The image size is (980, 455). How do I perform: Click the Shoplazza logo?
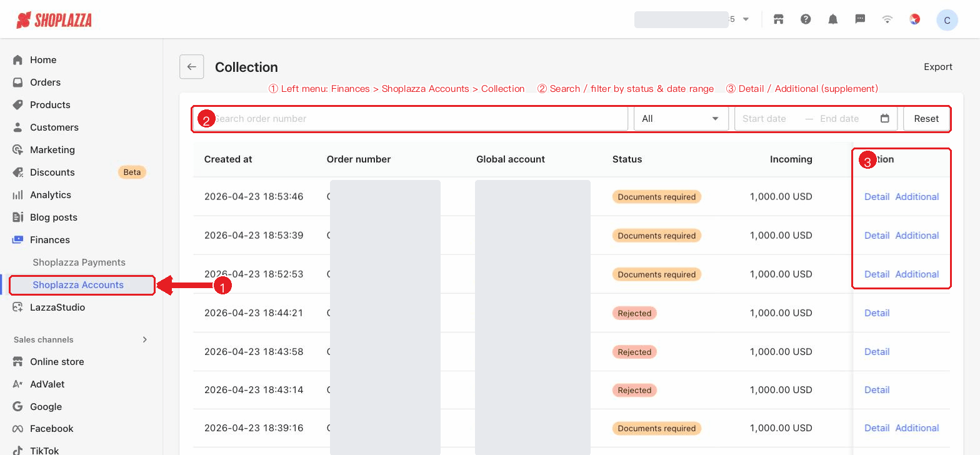click(54, 20)
